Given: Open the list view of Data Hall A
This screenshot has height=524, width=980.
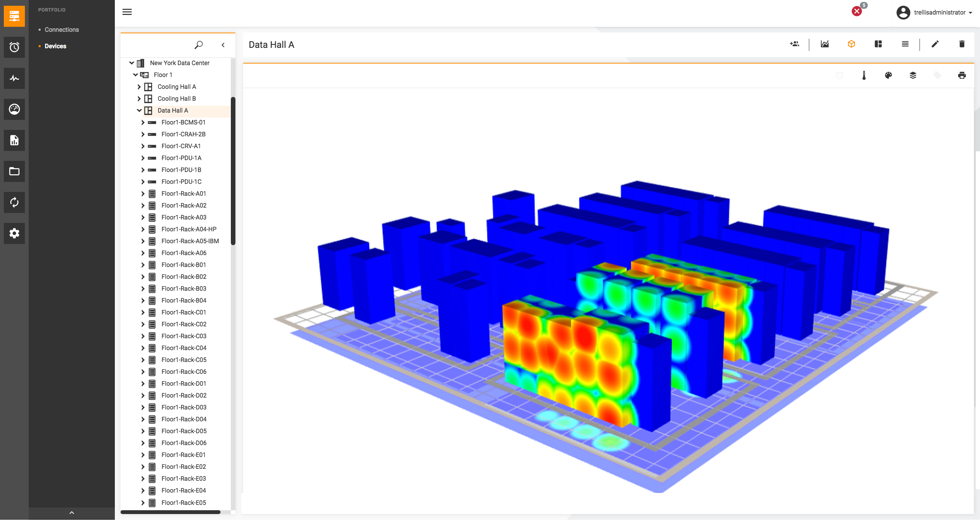Looking at the screenshot, I should 905,44.
